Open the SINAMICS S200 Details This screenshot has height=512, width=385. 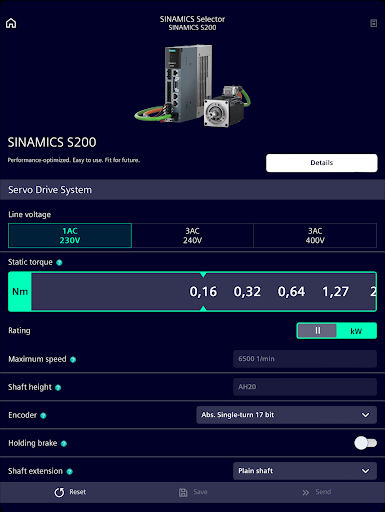pos(322,163)
